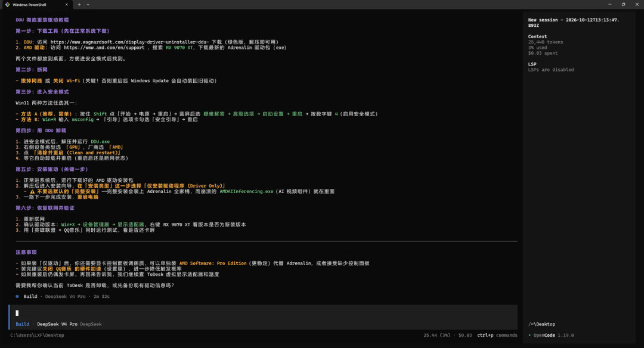
Task: Maximize the terminal window
Action: (x=624, y=5)
